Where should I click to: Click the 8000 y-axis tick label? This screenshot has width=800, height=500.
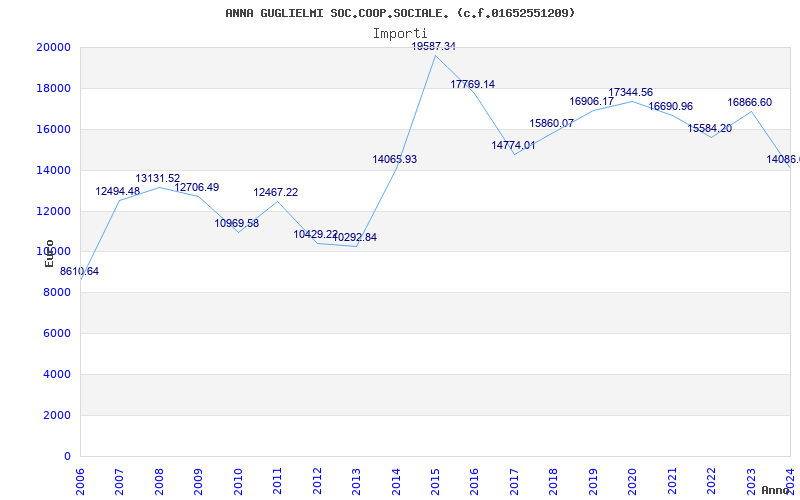coord(57,293)
